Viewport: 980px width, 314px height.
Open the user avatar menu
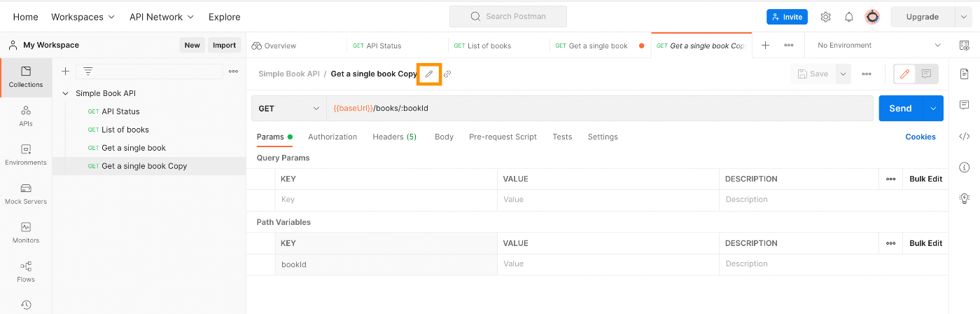872,17
